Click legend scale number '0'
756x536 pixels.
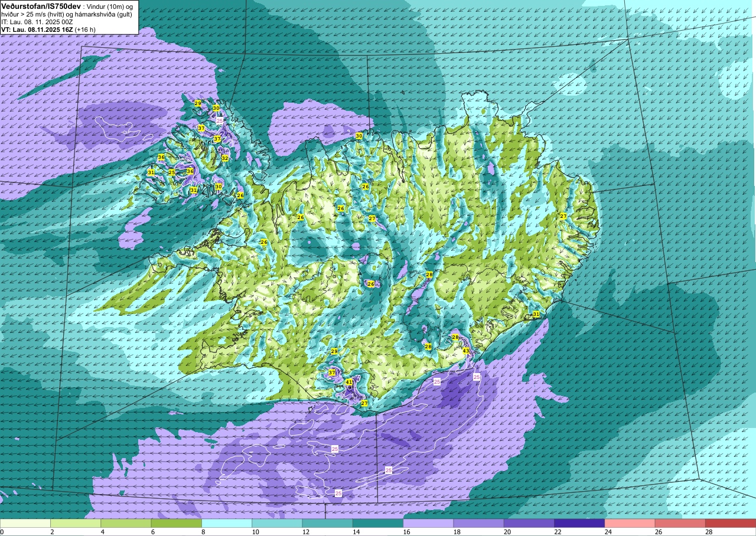(x=2, y=532)
